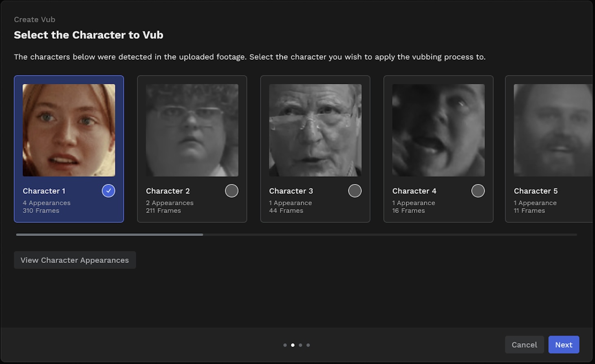Screen dimensions: 595x364
Task: Click Character 3 face thumbnail
Action: point(315,130)
